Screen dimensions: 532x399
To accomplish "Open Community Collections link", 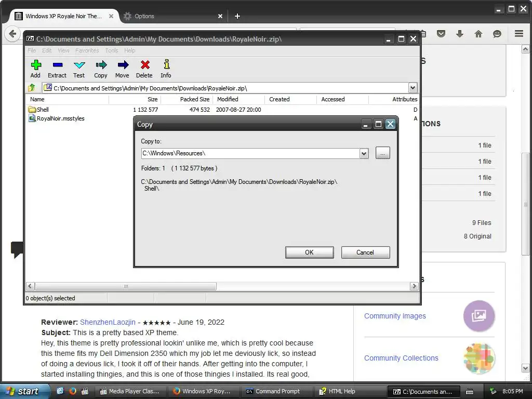I will (401, 358).
